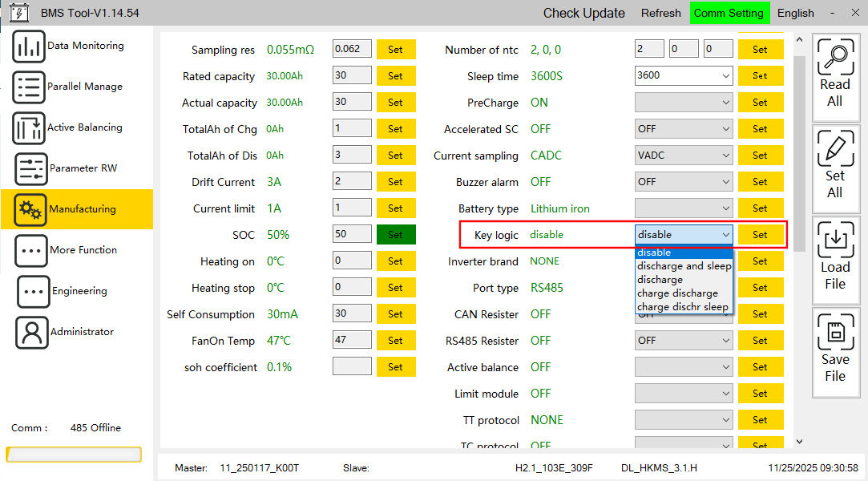Click Set button next to SOC

[x=395, y=235]
